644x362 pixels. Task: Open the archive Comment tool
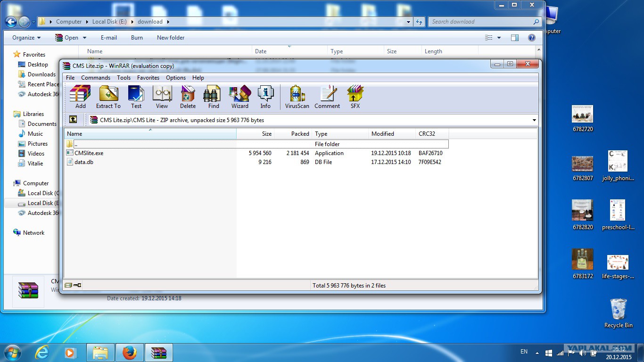[327, 97]
